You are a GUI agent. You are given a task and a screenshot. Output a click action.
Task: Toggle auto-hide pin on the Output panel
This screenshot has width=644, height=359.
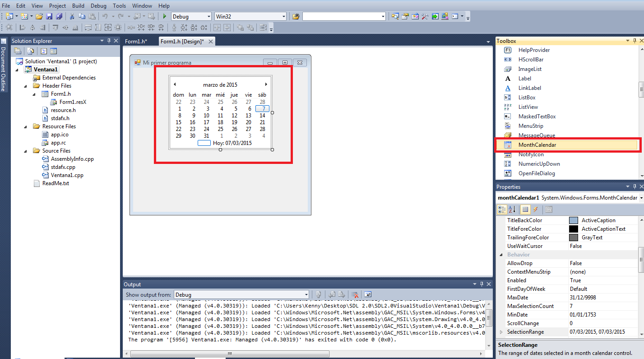(x=482, y=284)
